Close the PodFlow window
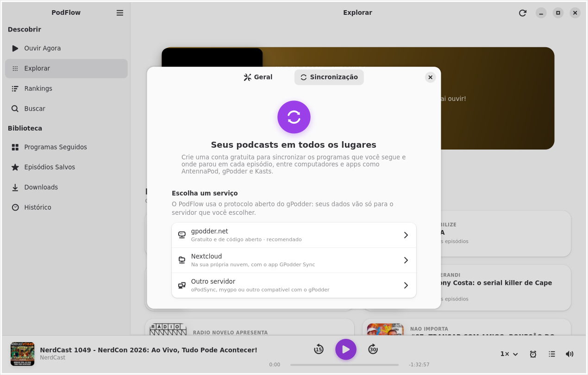This screenshot has height=375, width=588. point(575,13)
